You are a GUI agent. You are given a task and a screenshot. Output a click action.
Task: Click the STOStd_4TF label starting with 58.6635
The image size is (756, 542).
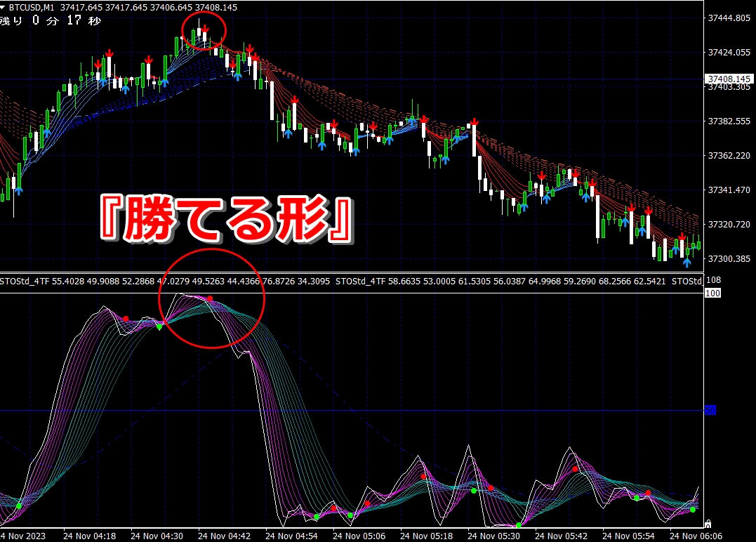coord(500,281)
